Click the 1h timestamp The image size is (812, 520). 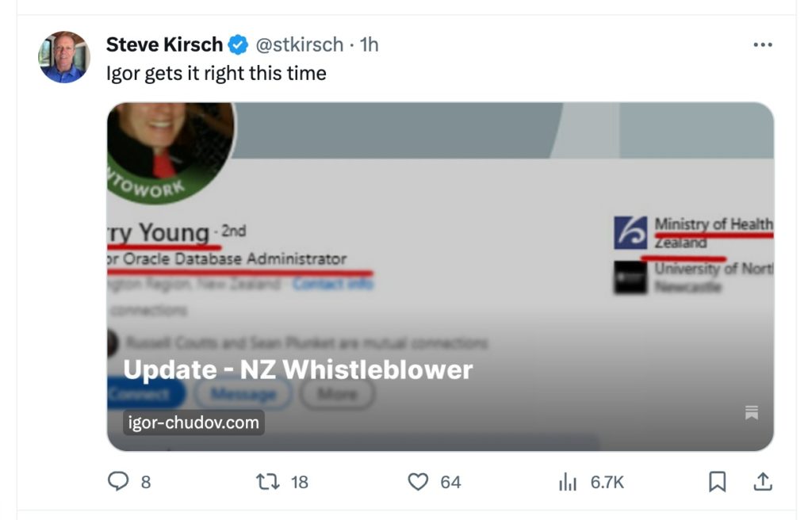click(x=370, y=45)
